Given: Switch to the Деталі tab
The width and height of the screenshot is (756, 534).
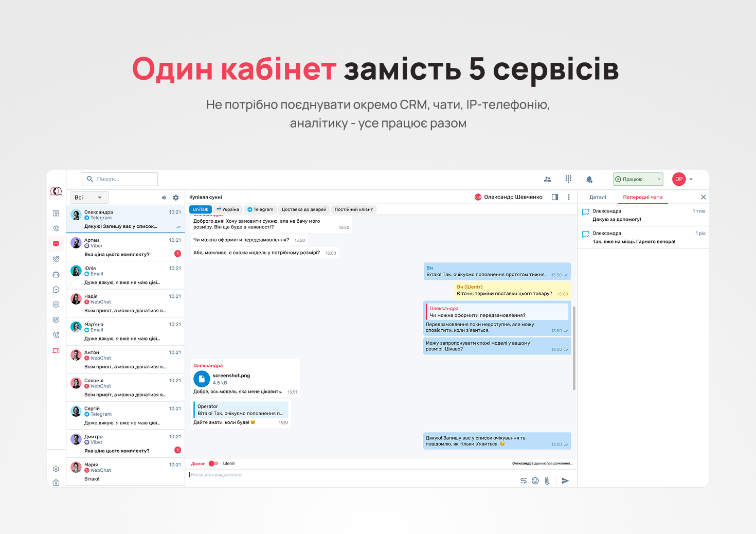Looking at the screenshot, I should [x=598, y=197].
